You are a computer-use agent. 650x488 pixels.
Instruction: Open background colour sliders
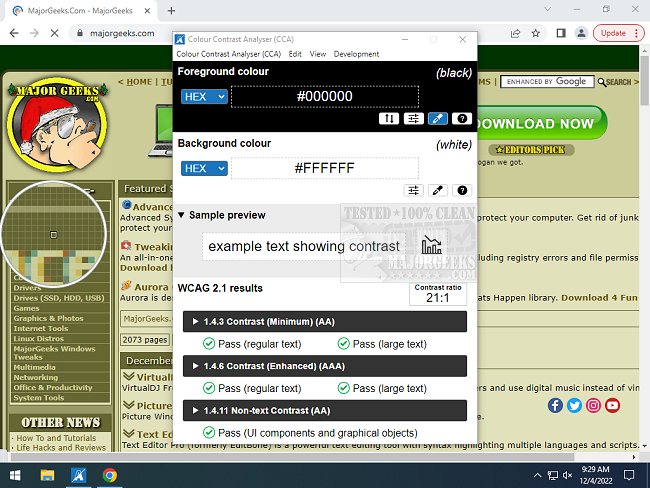(x=413, y=190)
